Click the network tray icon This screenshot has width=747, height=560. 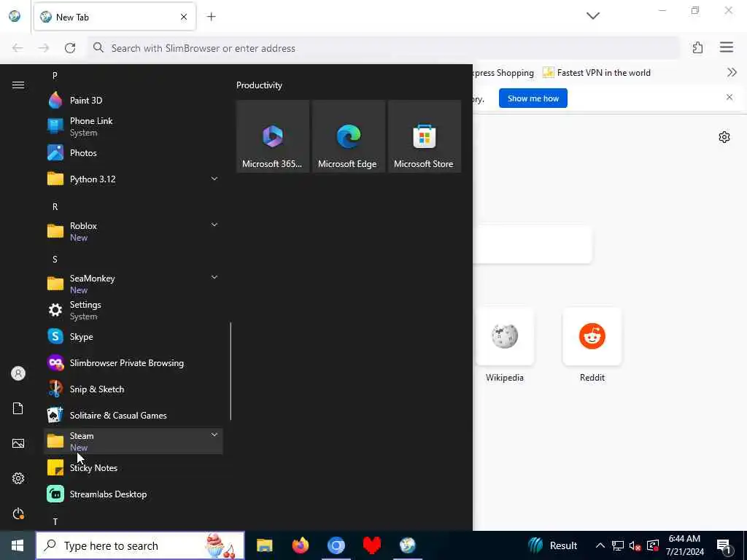coord(617,545)
